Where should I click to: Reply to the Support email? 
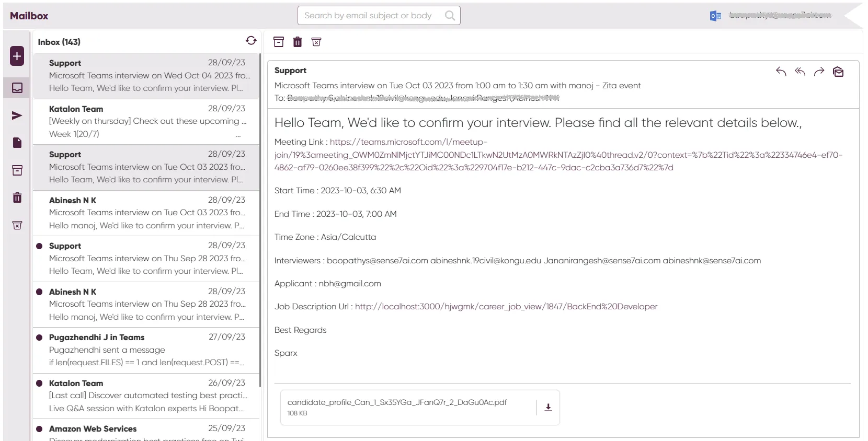click(x=781, y=72)
